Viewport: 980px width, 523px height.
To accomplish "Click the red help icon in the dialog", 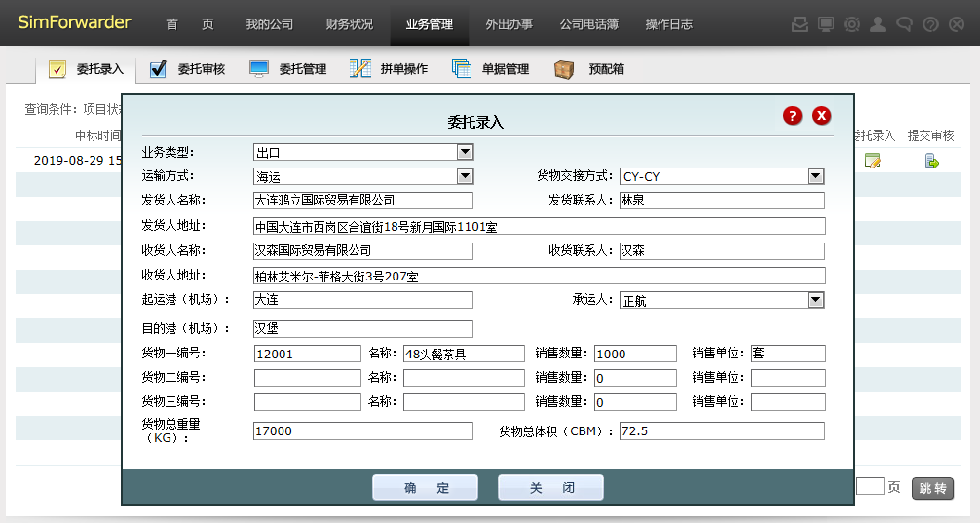I will 793,116.
